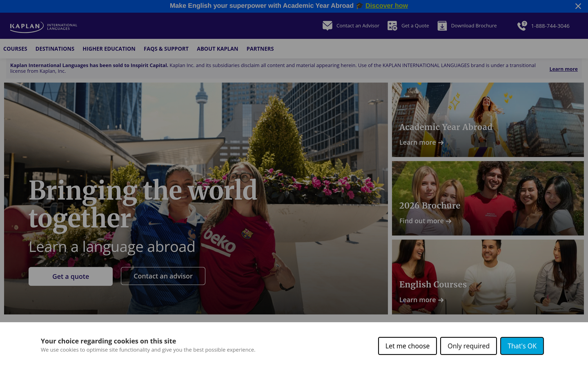Screen dimensions: 588x368
Task: Open the About Kaplan menu
Action: pyautogui.click(x=217, y=49)
